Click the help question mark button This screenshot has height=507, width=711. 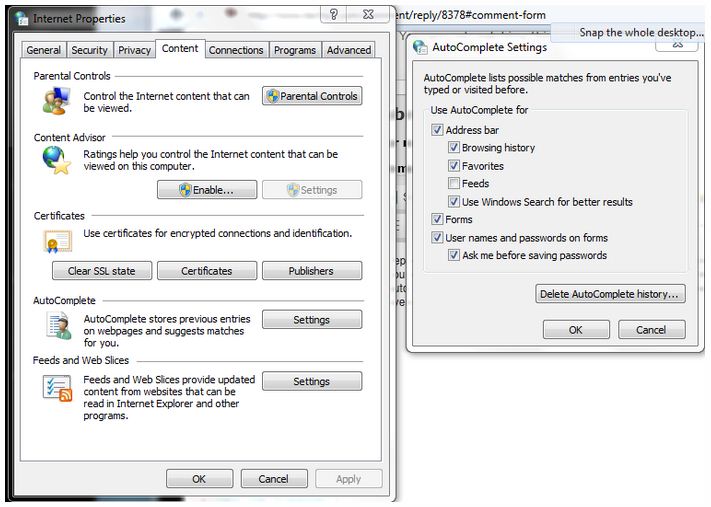pos(334,15)
